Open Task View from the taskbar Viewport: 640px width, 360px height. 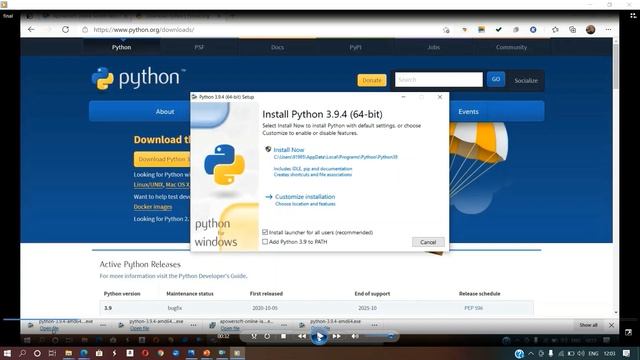[52, 353]
